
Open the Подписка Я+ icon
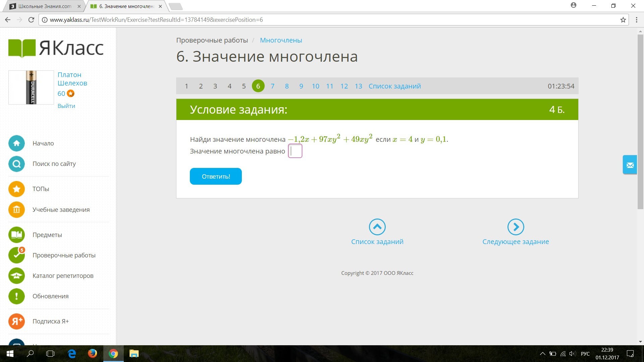(16, 321)
